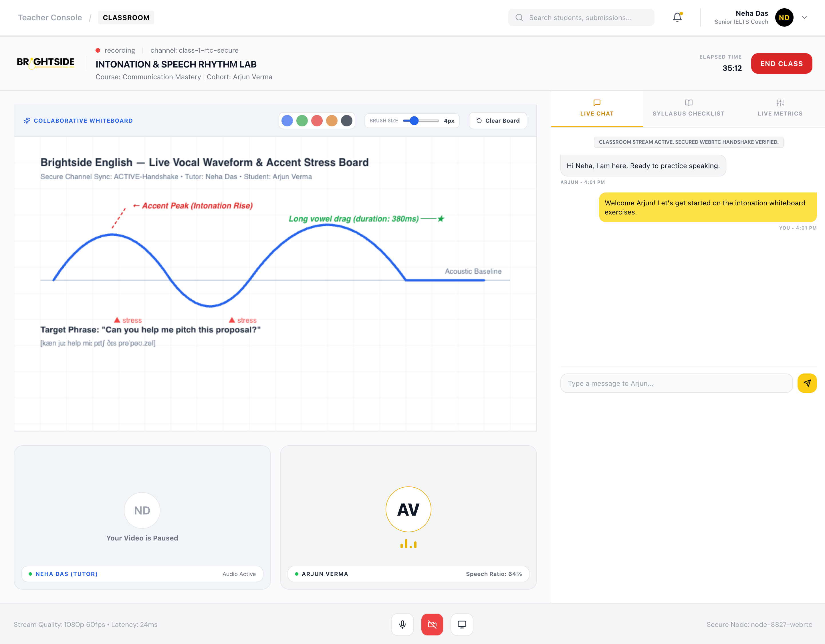Toggle the microphone
The width and height of the screenshot is (825, 644).
click(x=402, y=624)
